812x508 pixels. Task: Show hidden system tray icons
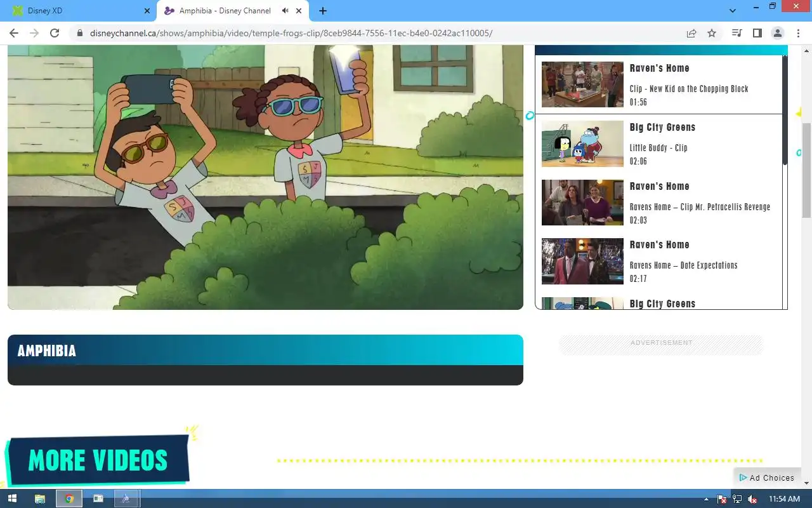point(707,499)
